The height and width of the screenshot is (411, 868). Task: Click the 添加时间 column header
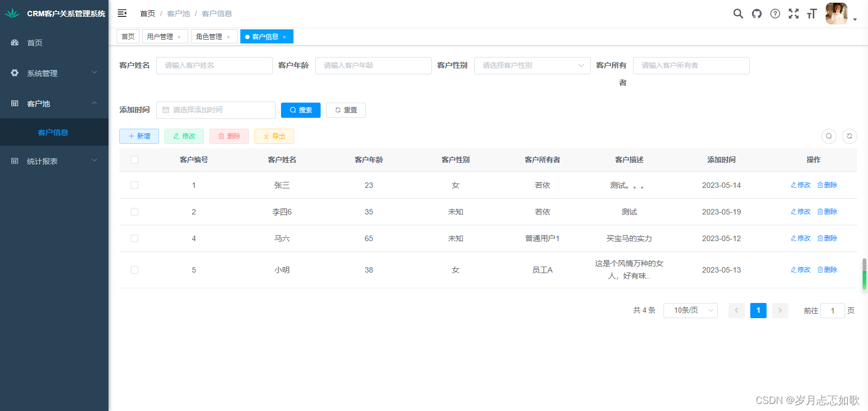click(x=722, y=160)
